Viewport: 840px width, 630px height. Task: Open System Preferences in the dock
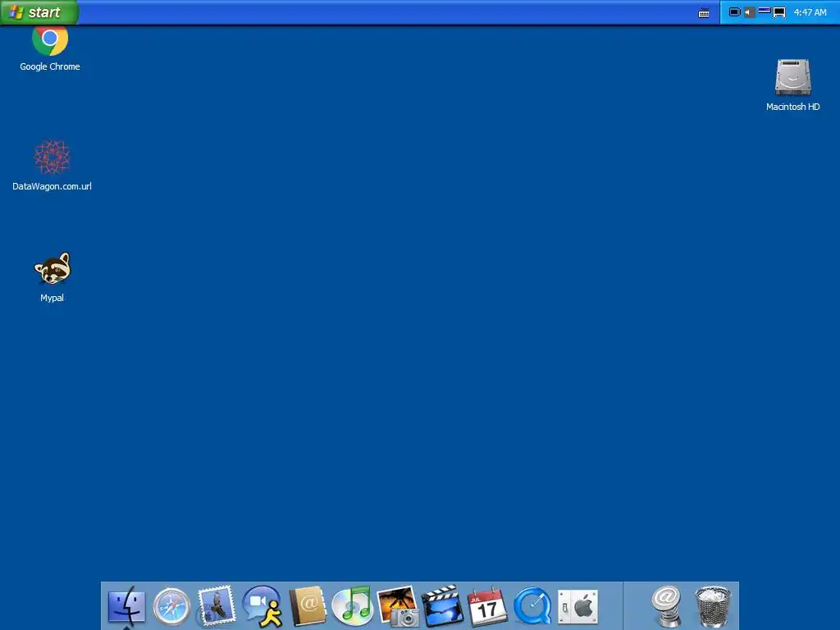click(x=577, y=607)
